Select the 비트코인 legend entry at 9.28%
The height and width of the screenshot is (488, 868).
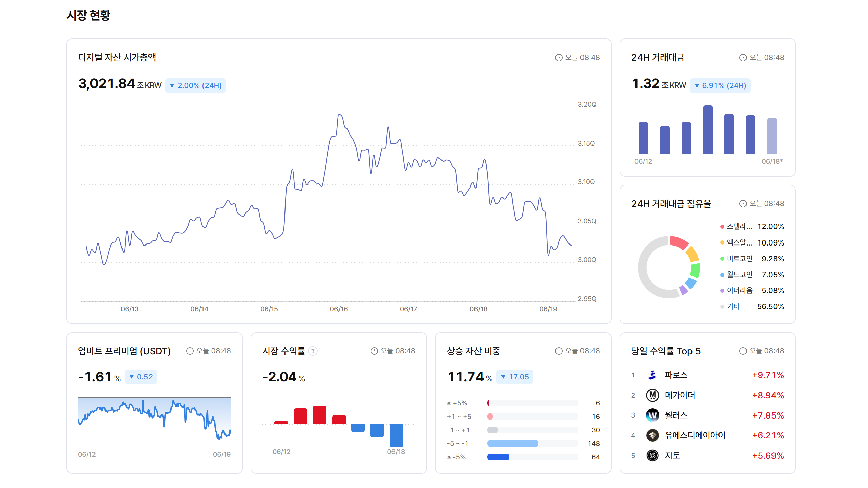pyautogui.click(x=752, y=259)
